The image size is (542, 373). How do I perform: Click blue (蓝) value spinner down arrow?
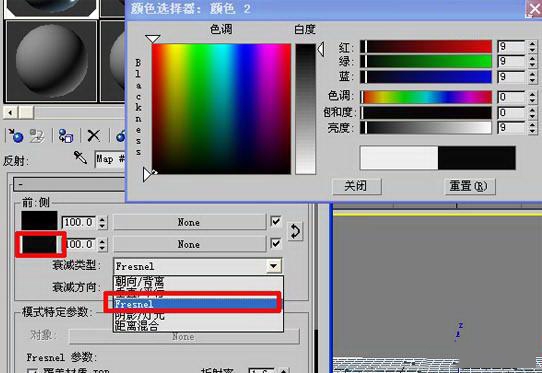(x=532, y=80)
